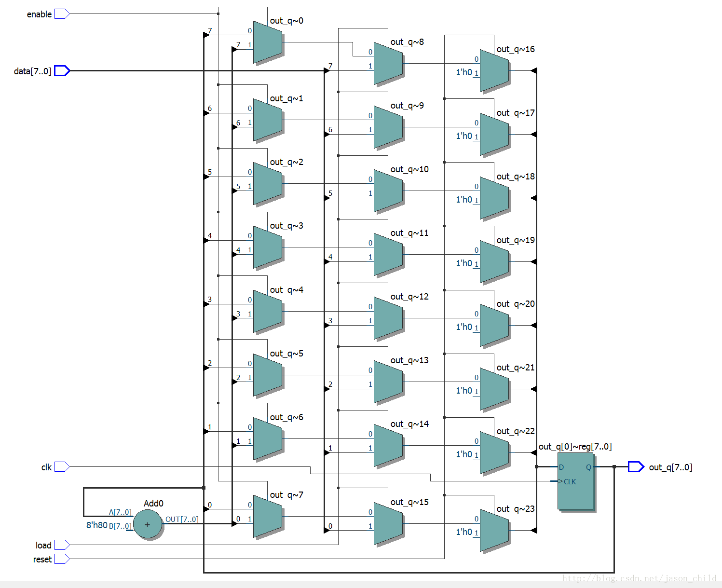
Task: Select the out_q[7..0] output port symbol
Action: pyautogui.click(x=636, y=467)
